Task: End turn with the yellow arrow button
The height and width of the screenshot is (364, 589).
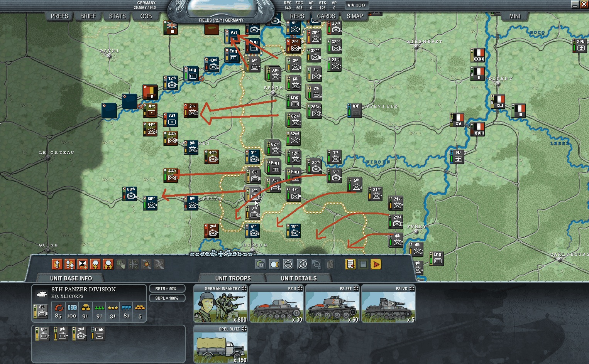Action: tap(376, 264)
